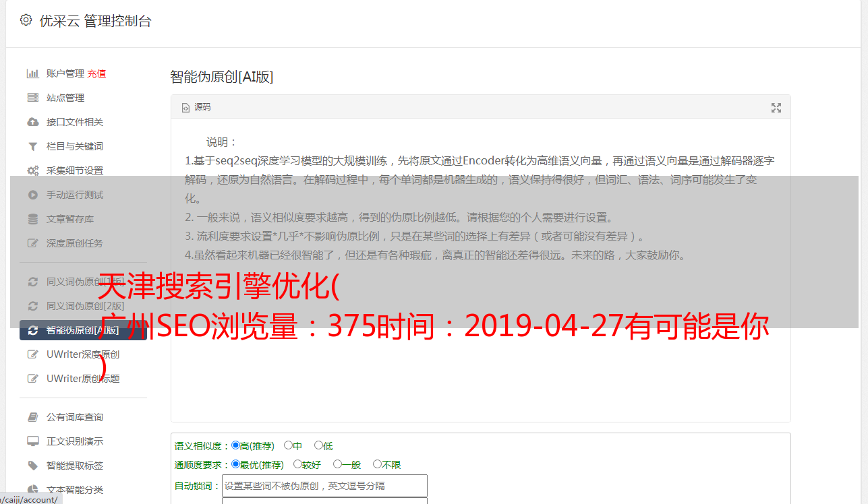The height and width of the screenshot is (504, 868).
Task: Open 文本智能分类 page
Action: point(75,490)
